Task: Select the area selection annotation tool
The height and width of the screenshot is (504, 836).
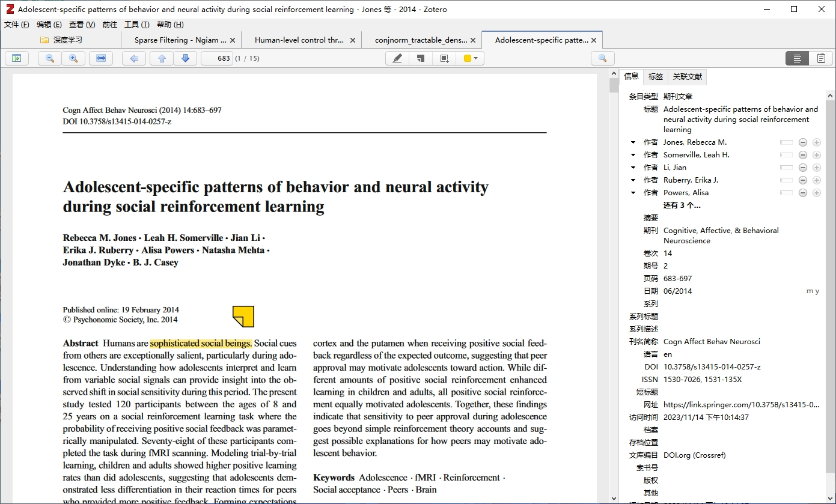Action: 444,58
